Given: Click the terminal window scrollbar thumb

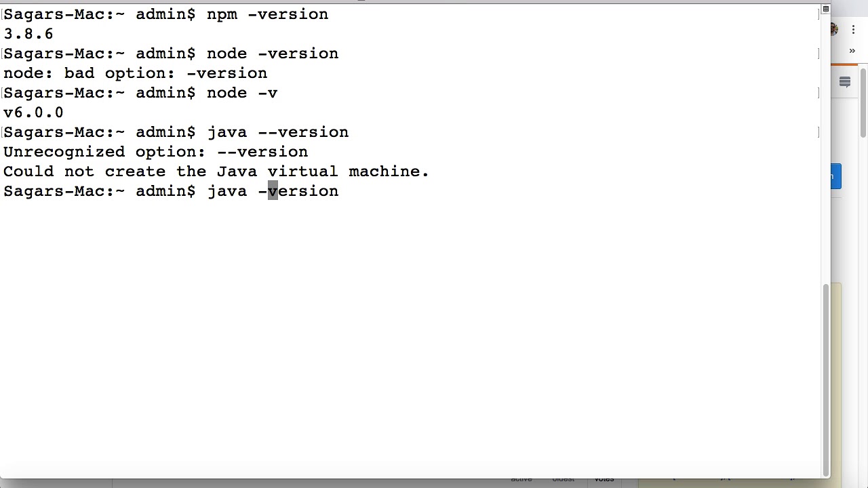Looking at the screenshot, I should tap(825, 380).
